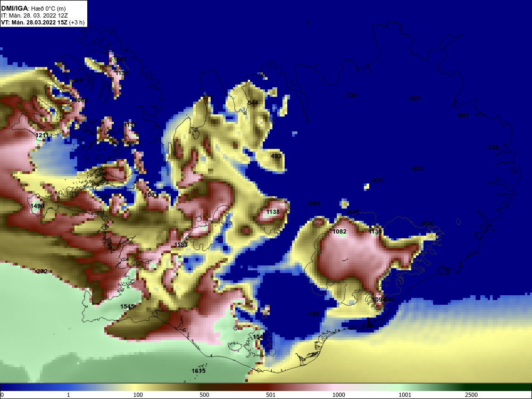Viewport: 532px width, 399px height.
Task: Click the map value -606
Action: click(x=427, y=223)
